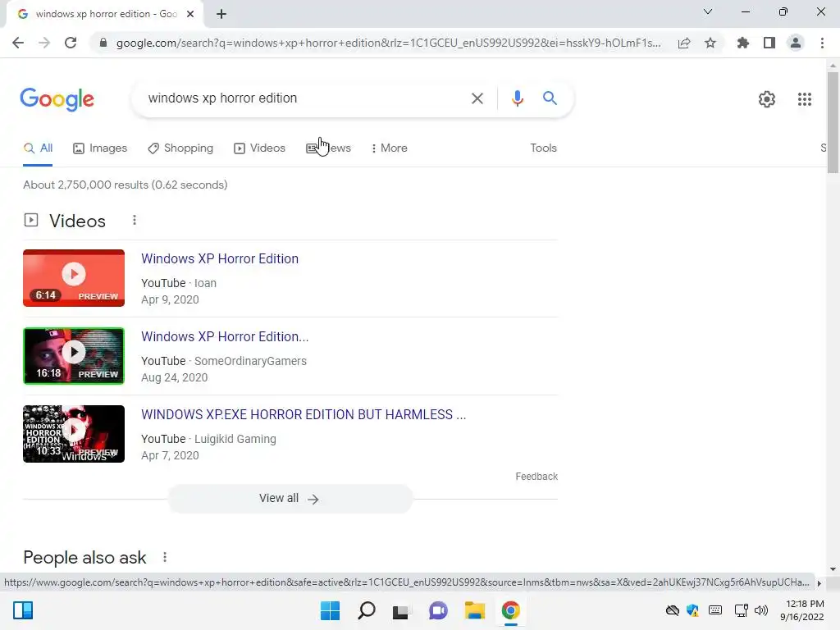The height and width of the screenshot is (630, 840).
Task: Switch to the Shopping tab
Action: (x=180, y=148)
